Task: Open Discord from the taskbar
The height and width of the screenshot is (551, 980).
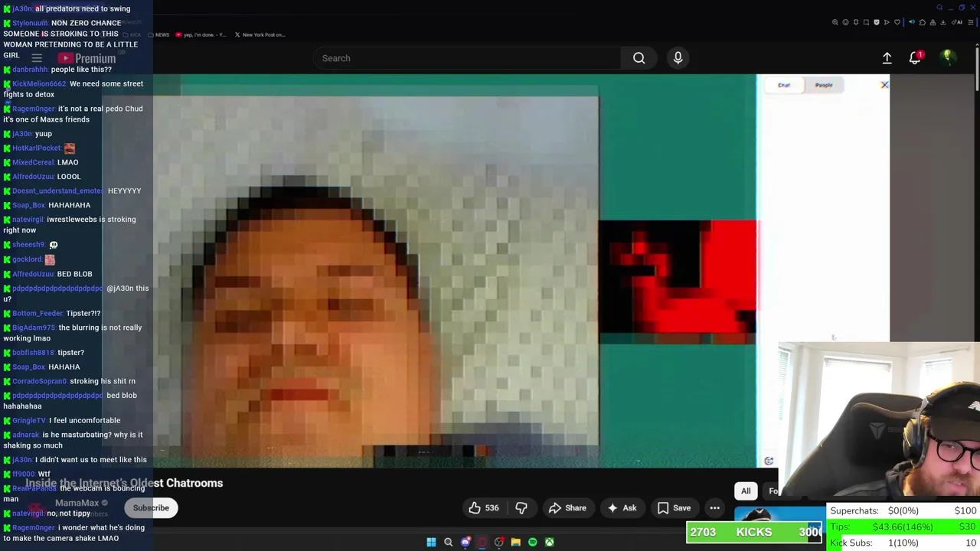Action: [465, 542]
